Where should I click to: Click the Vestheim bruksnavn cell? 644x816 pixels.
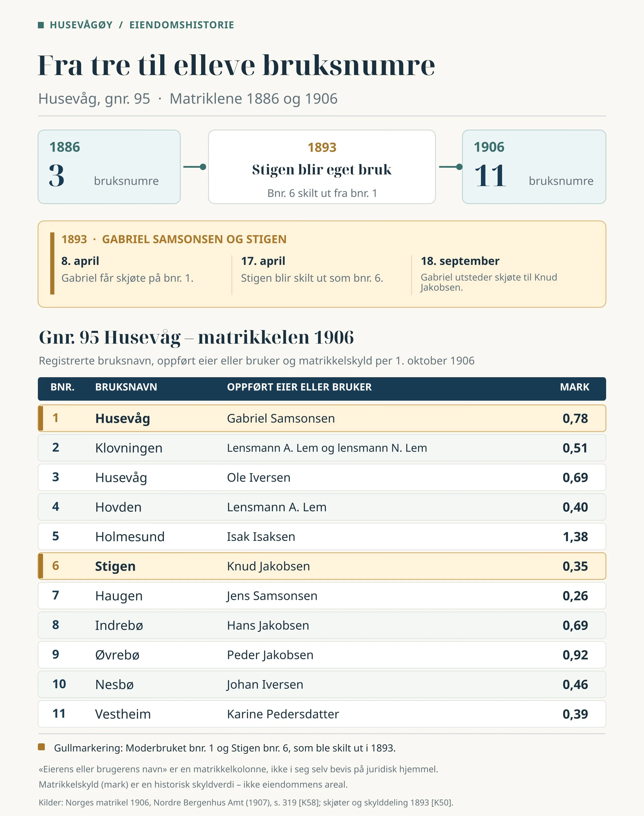click(x=123, y=714)
